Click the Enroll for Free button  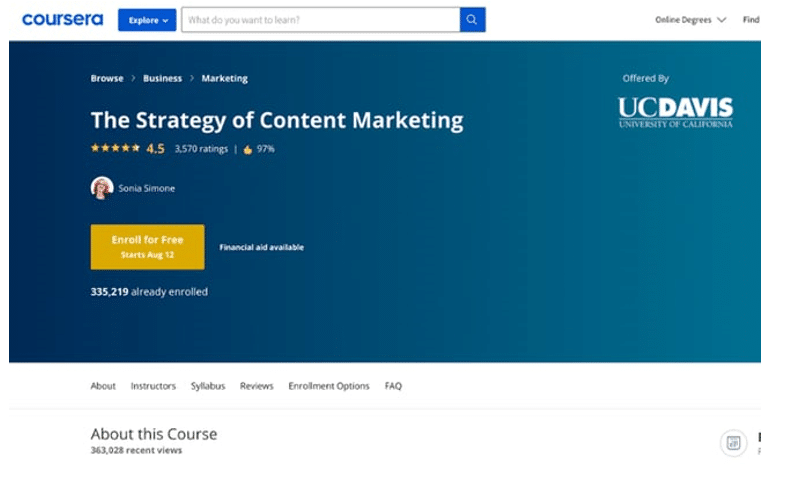click(x=147, y=247)
